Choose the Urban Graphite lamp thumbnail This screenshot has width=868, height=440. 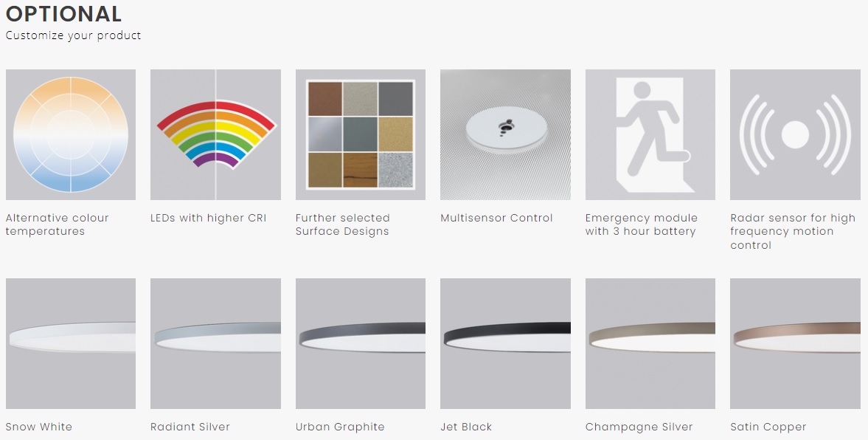(x=361, y=343)
